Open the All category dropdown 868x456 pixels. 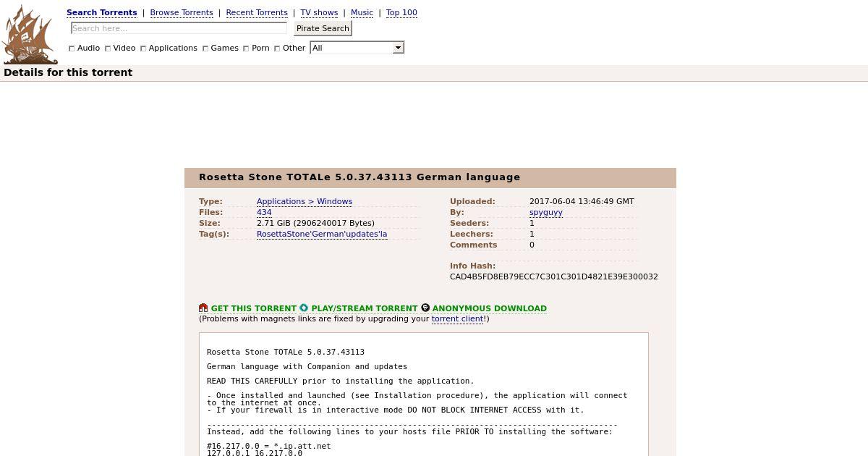click(x=357, y=48)
